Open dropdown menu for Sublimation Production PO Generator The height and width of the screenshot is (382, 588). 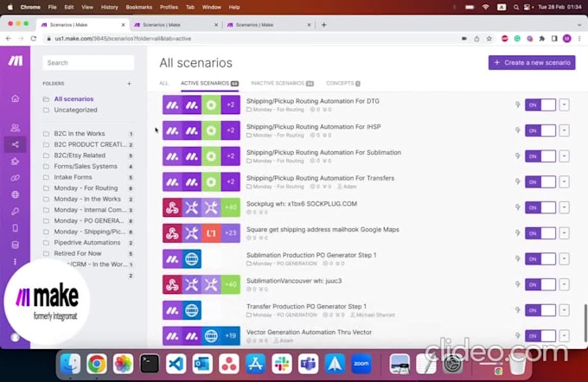[564, 259]
